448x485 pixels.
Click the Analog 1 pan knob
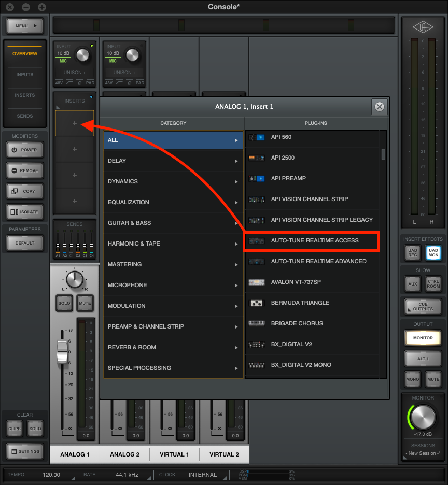75,280
